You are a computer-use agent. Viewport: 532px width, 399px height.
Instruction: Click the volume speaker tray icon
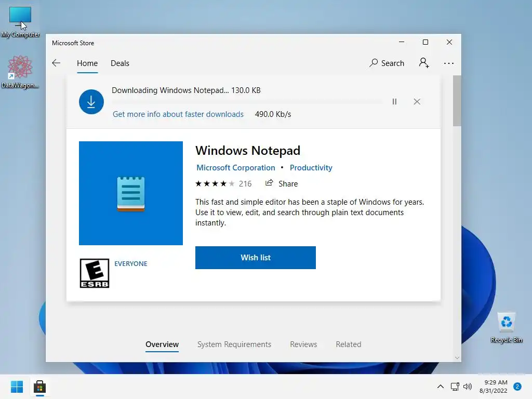pyautogui.click(x=468, y=387)
